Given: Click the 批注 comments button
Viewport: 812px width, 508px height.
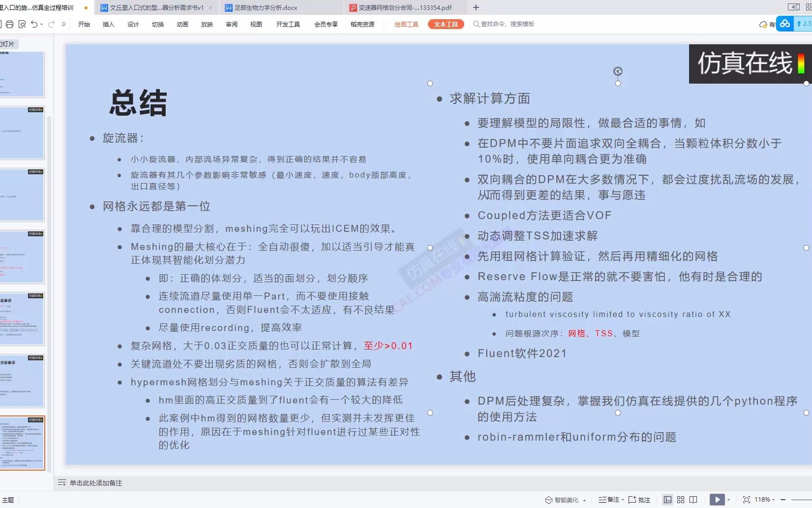Looking at the screenshot, I should pyautogui.click(x=639, y=500).
